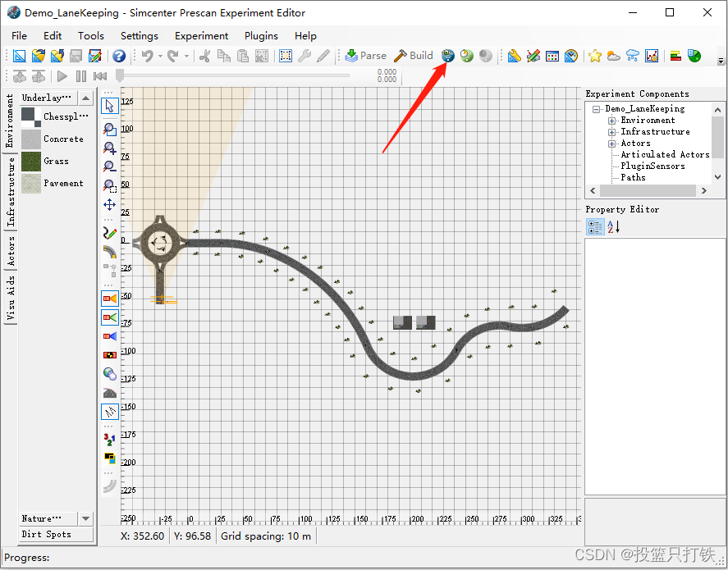Click the chart icon in toolbar
The image size is (728, 570).
click(652, 56)
